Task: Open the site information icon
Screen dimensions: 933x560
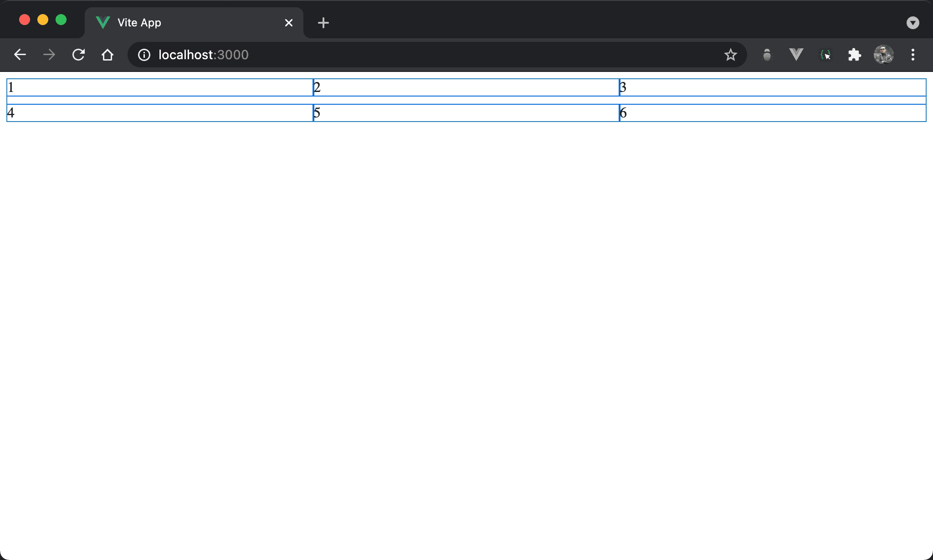Action: pyautogui.click(x=144, y=55)
